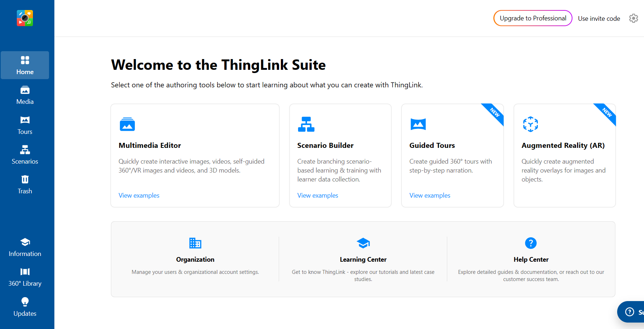Open the Trash folder
The height and width of the screenshot is (329, 644).
(x=25, y=185)
